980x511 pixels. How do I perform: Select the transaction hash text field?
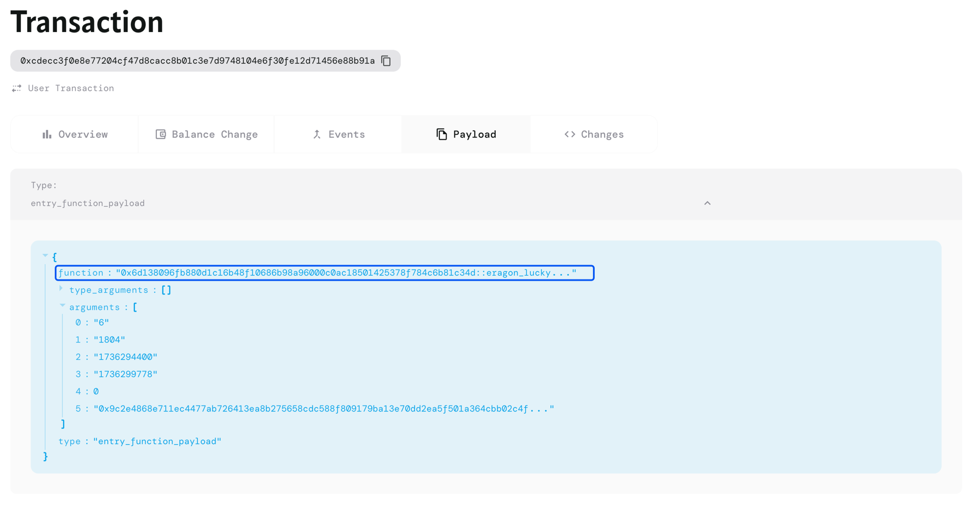(x=197, y=61)
